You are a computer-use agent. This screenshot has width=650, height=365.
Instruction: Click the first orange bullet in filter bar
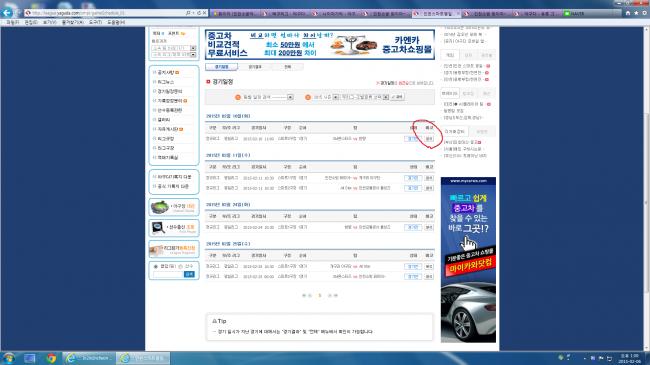pos(238,97)
